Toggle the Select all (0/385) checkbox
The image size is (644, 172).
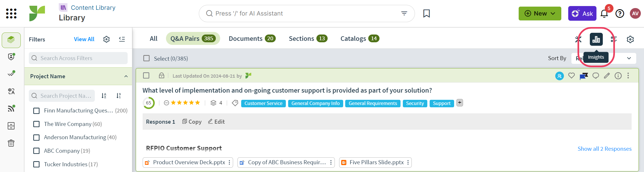(x=146, y=58)
